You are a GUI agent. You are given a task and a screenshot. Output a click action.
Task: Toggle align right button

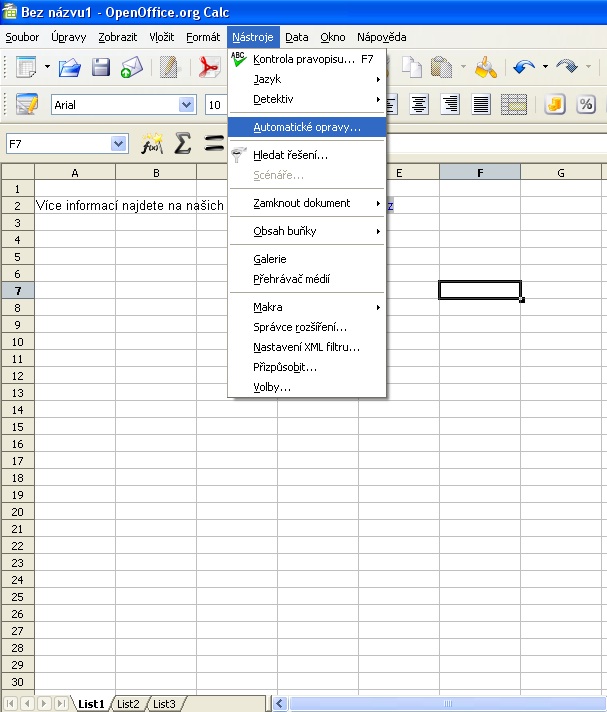click(450, 105)
